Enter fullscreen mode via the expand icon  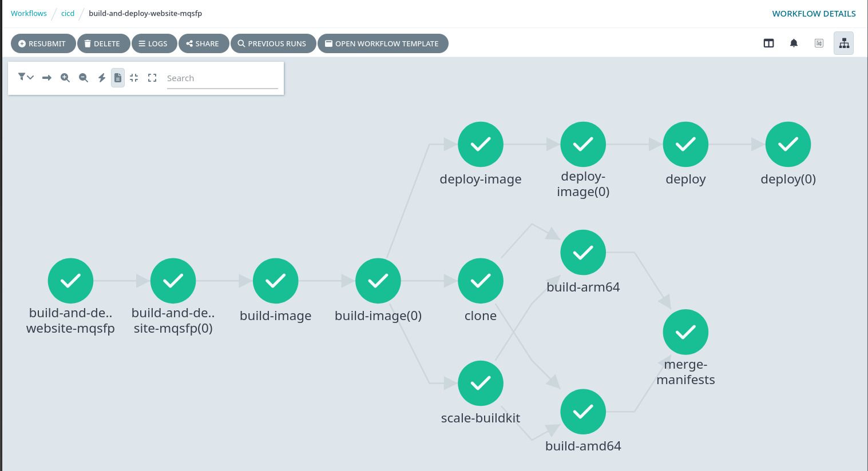click(152, 77)
